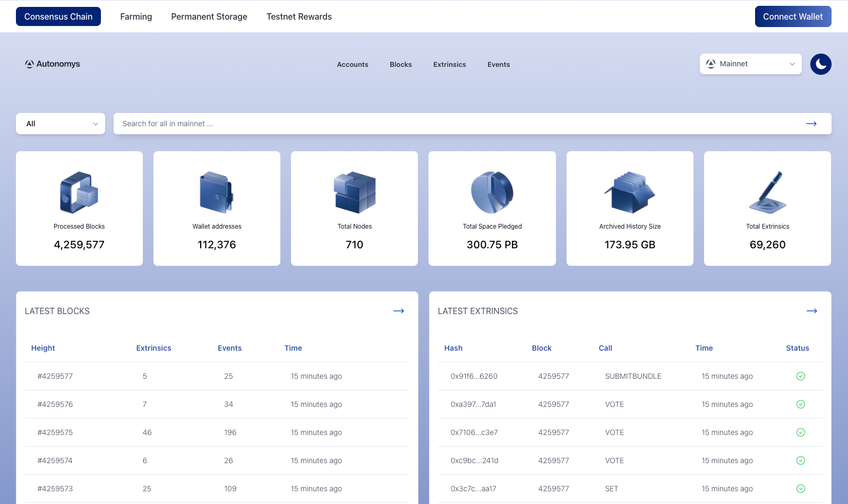Open all blocks via Latest Blocks arrow
This screenshot has width=848, height=504.
pyautogui.click(x=398, y=311)
